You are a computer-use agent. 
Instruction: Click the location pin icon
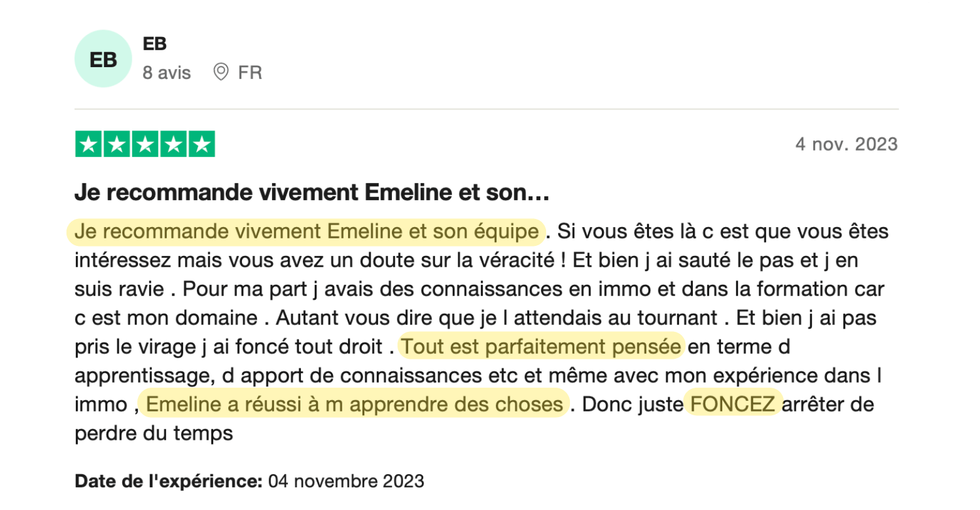click(221, 72)
